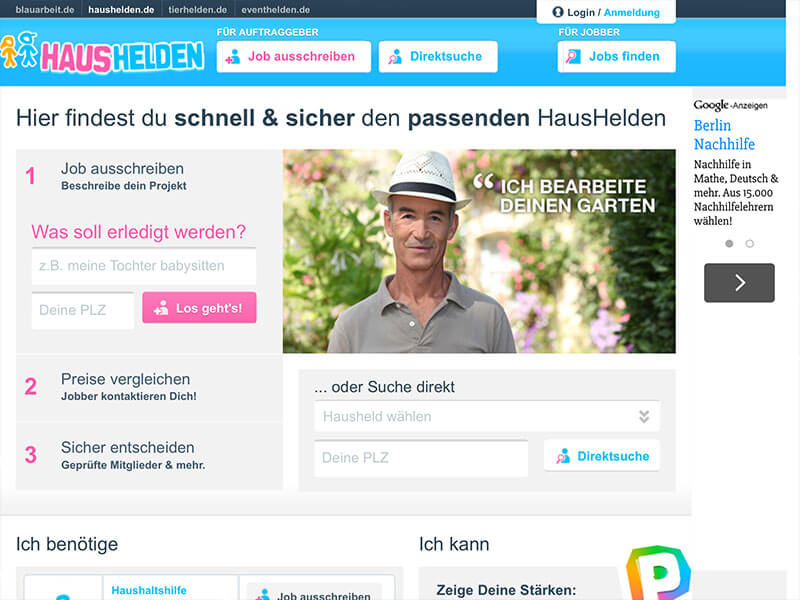Click the Haushaltshilfe link
This screenshot has height=600, width=800.
149,590
